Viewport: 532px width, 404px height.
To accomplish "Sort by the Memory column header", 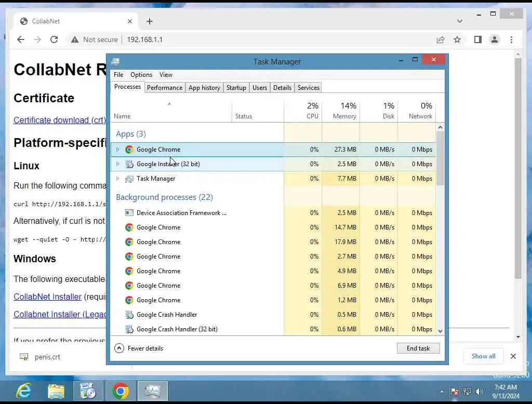I will click(341, 112).
